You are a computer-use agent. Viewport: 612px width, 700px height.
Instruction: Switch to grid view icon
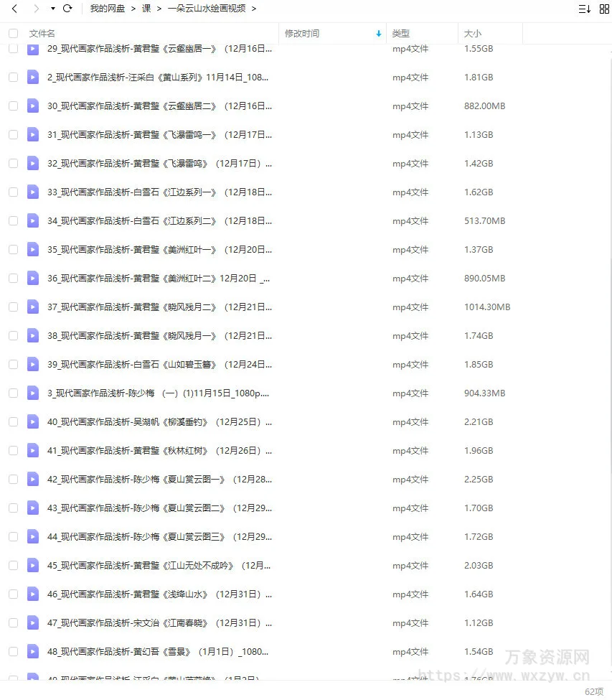(x=604, y=9)
